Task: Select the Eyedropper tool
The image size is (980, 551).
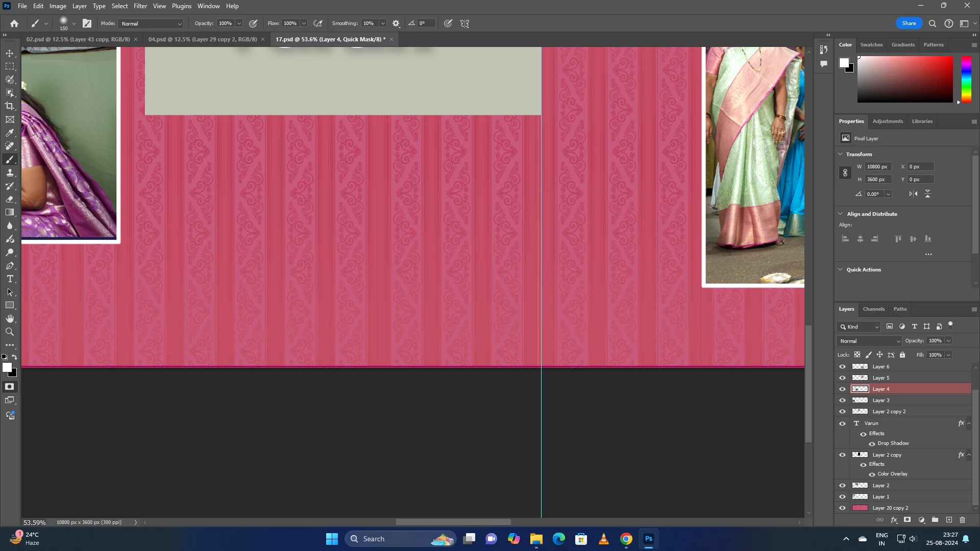Action: tap(10, 133)
